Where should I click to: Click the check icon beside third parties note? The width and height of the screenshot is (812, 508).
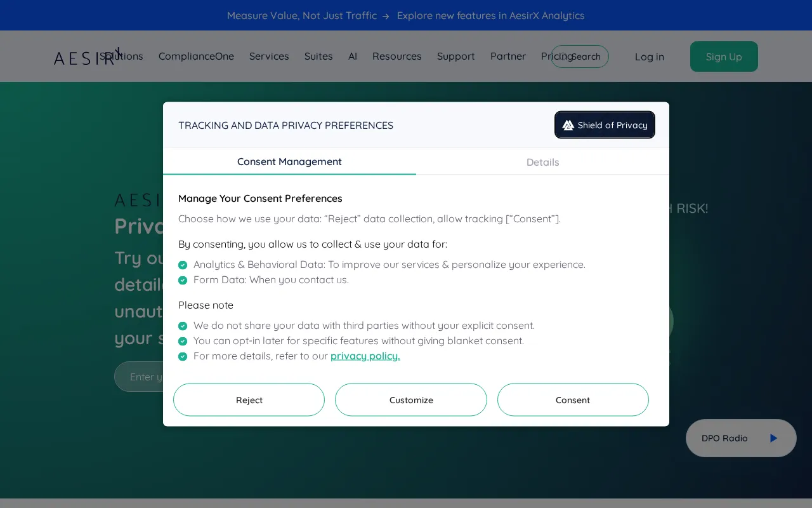click(x=183, y=326)
